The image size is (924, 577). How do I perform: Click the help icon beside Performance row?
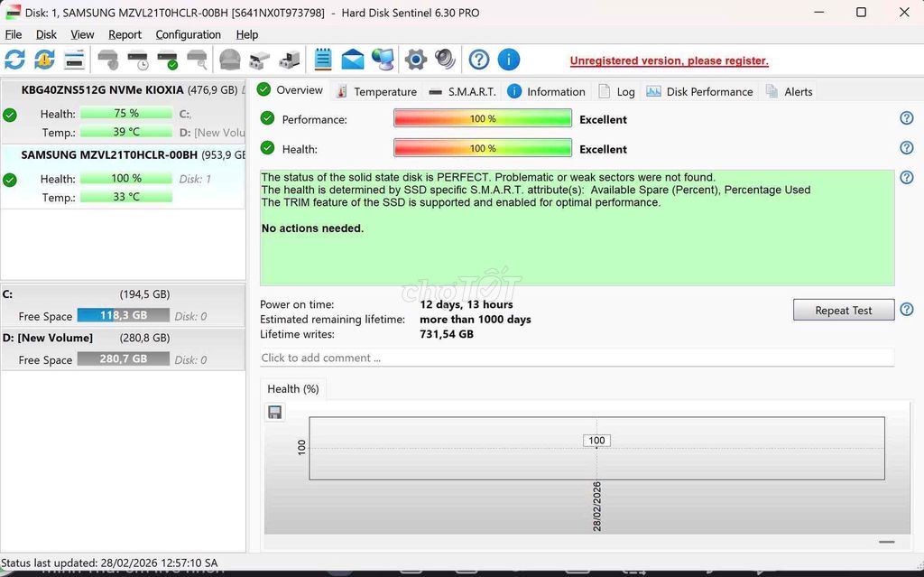(907, 118)
